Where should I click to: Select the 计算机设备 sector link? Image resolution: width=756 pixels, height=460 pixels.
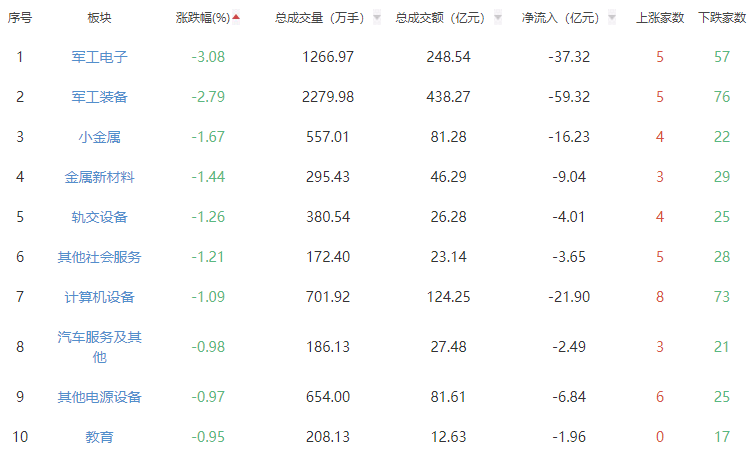99,297
